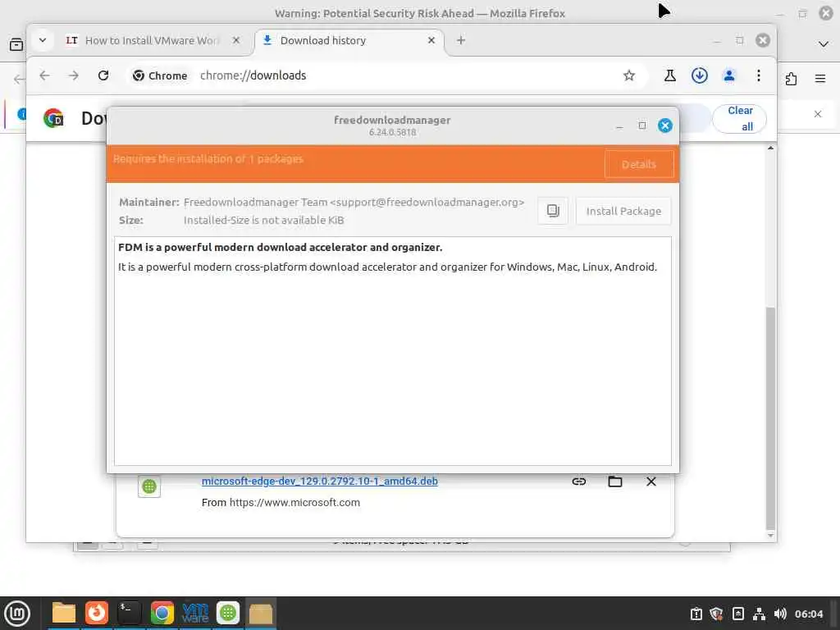Show the Edge deb file in folder
The height and width of the screenshot is (630, 840).
[615, 481]
